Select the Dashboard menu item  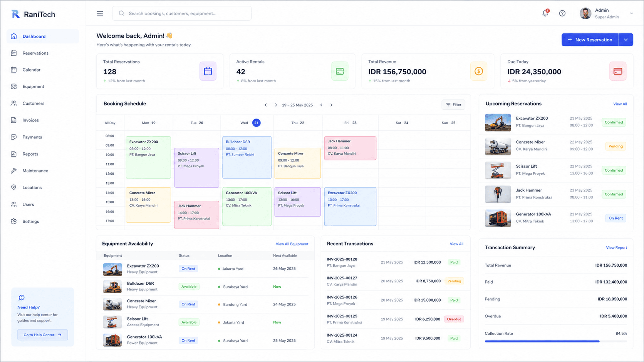[43, 36]
